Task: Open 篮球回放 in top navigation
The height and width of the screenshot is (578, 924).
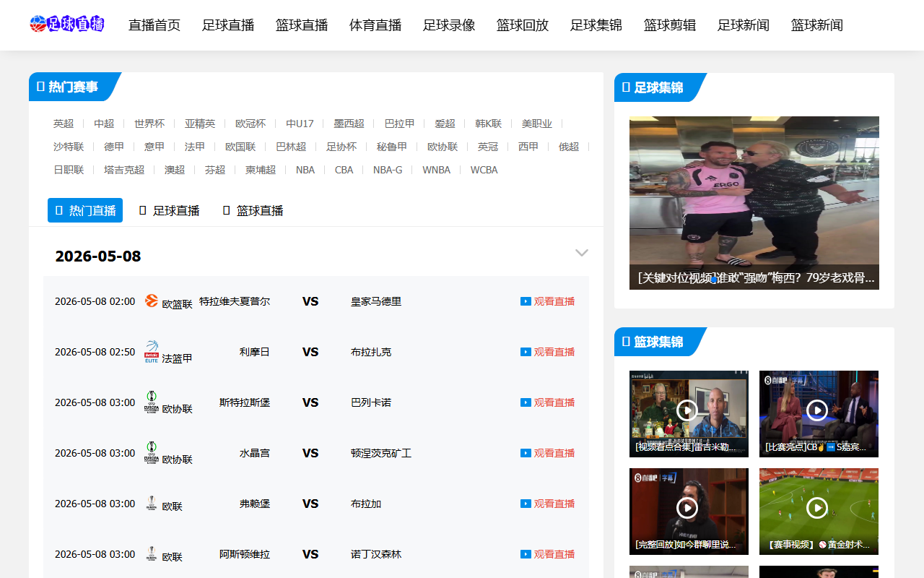Action: click(523, 25)
